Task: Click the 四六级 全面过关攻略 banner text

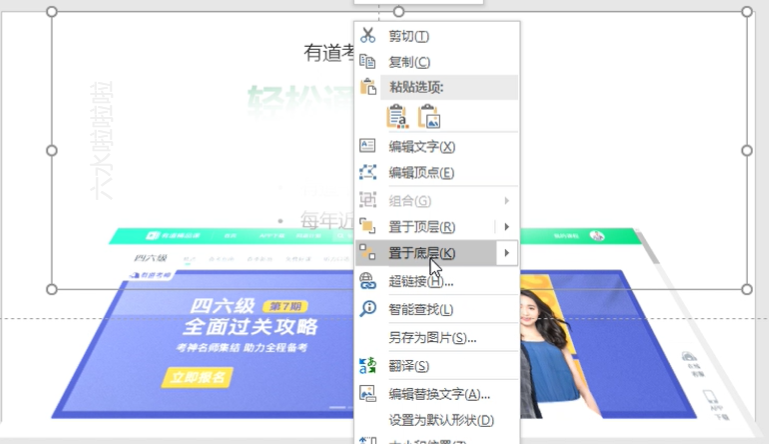Action: pos(251,316)
